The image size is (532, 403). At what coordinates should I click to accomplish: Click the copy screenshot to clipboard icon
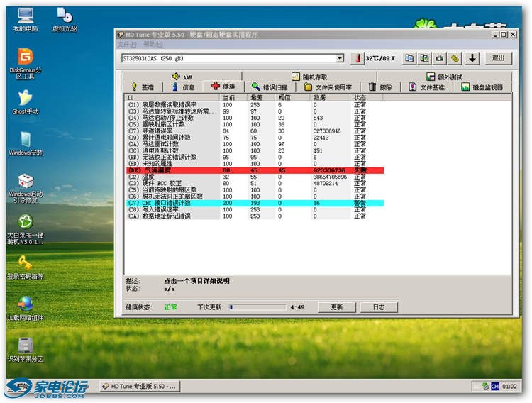click(x=424, y=58)
